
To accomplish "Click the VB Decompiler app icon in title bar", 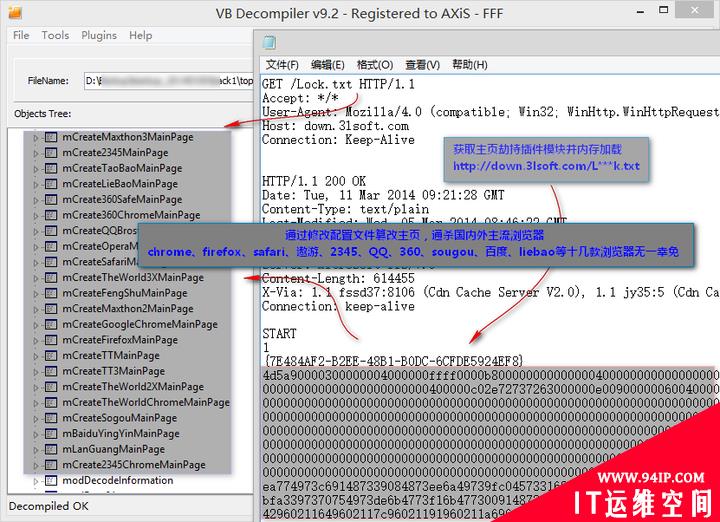I will [15, 12].
